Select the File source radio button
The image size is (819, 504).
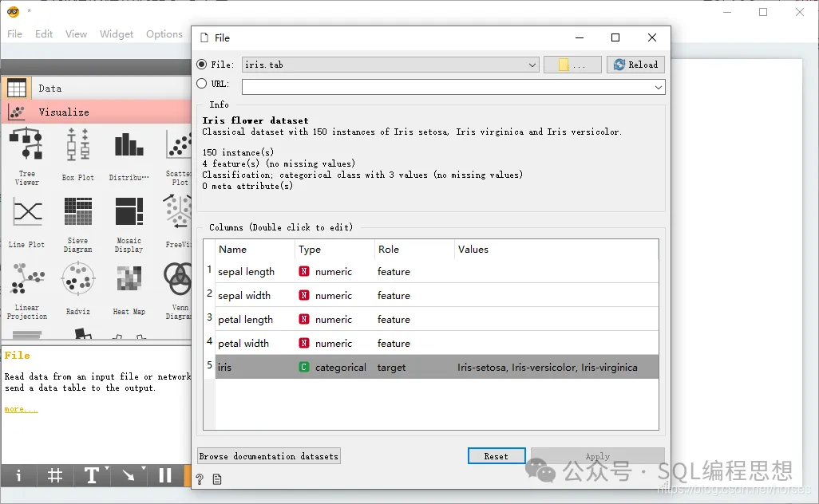coord(202,64)
